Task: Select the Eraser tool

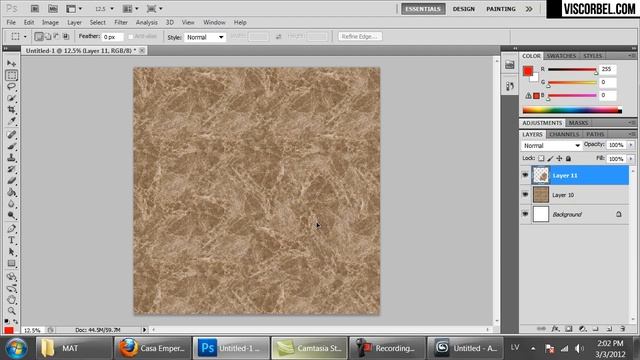Action: coord(11,180)
